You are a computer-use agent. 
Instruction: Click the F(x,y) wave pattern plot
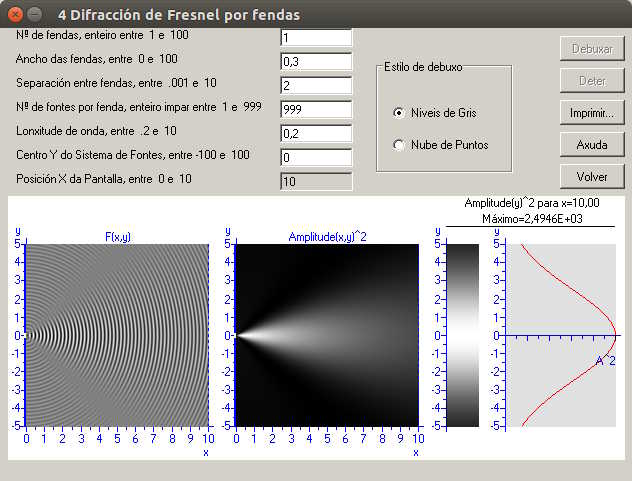117,335
